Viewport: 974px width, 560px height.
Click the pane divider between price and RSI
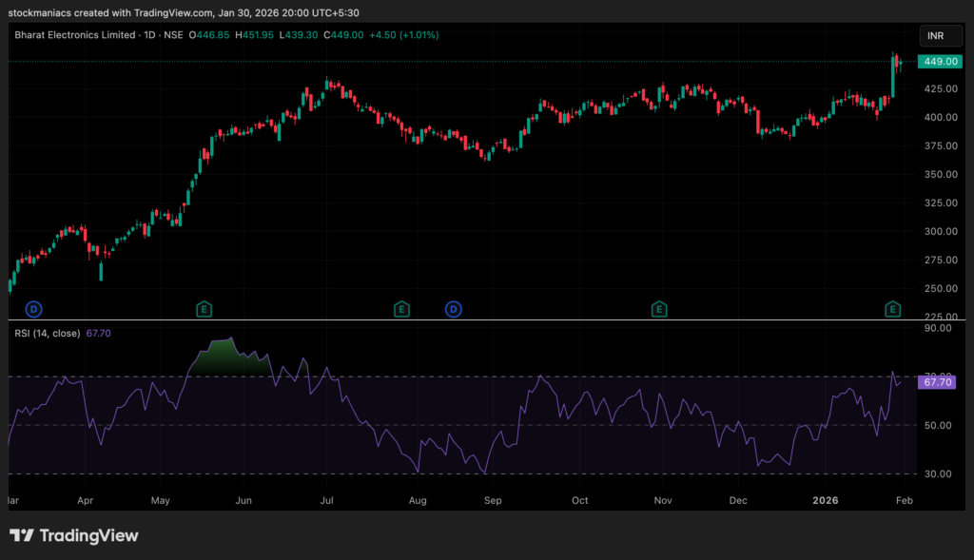(x=486, y=319)
